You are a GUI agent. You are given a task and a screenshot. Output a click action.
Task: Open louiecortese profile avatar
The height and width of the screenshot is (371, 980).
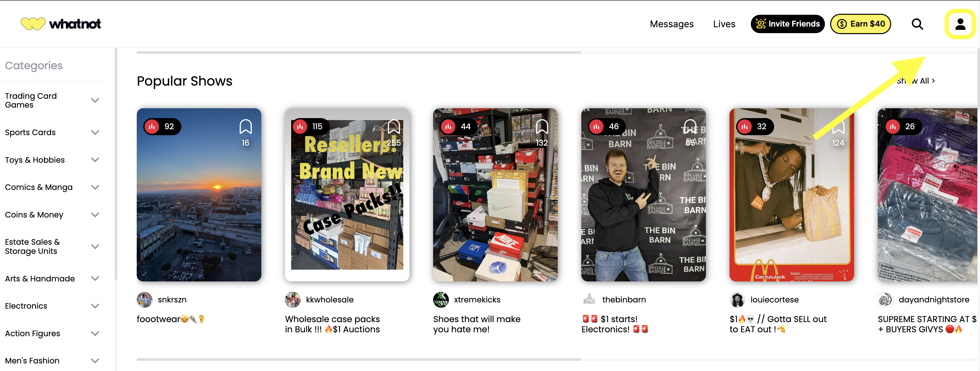(737, 300)
